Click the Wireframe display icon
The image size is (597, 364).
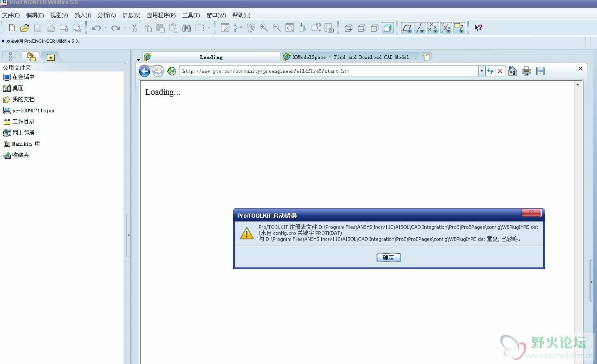pos(349,28)
